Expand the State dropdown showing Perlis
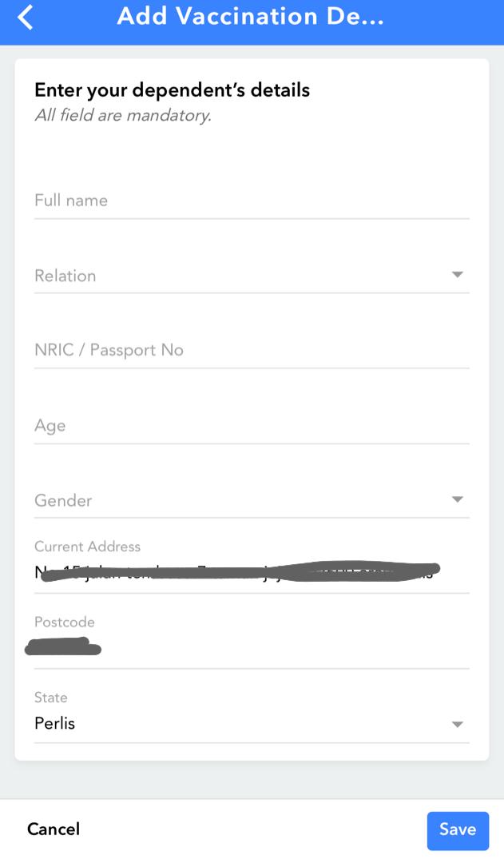This screenshot has height=863, width=504. (x=240, y=724)
